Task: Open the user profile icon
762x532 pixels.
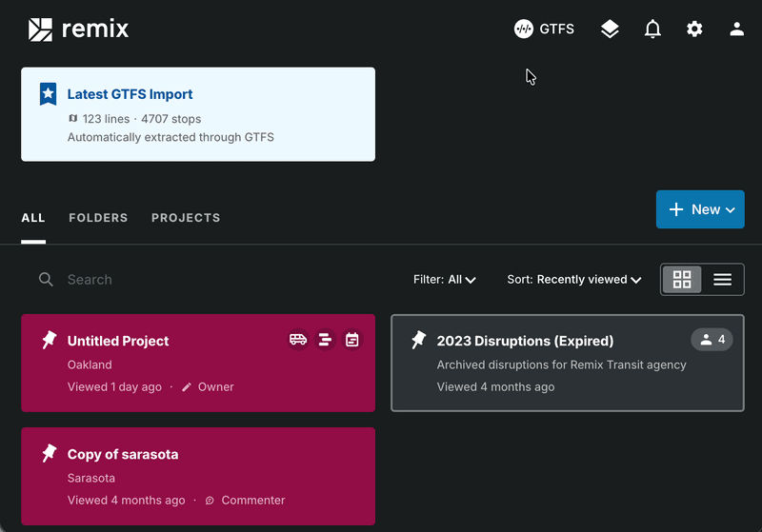Action: pyautogui.click(x=736, y=30)
